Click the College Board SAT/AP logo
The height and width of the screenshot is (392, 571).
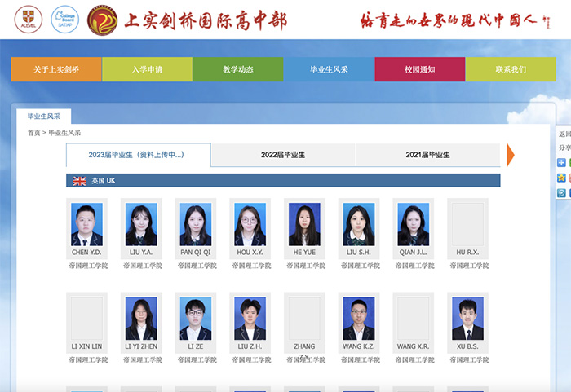pyautogui.click(x=65, y=20)
